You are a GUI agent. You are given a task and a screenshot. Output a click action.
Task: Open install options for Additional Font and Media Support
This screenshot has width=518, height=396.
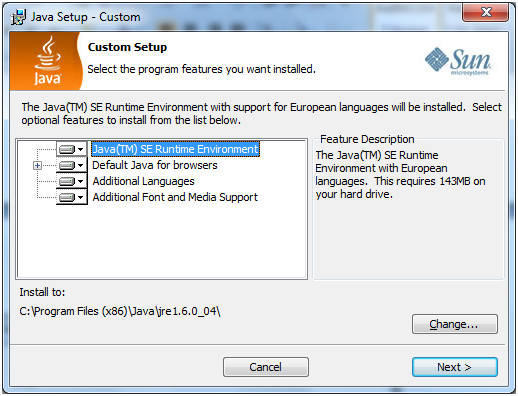[72, 197]
